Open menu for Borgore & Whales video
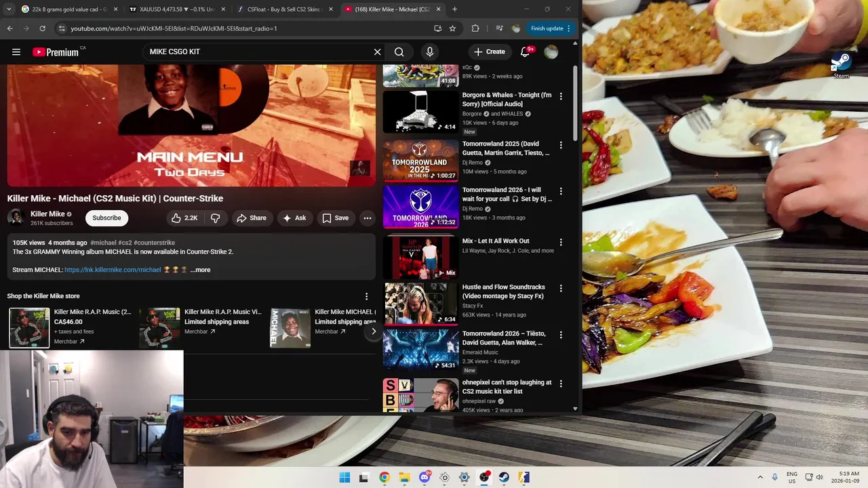Screen dimensions: 868x488 561,96
